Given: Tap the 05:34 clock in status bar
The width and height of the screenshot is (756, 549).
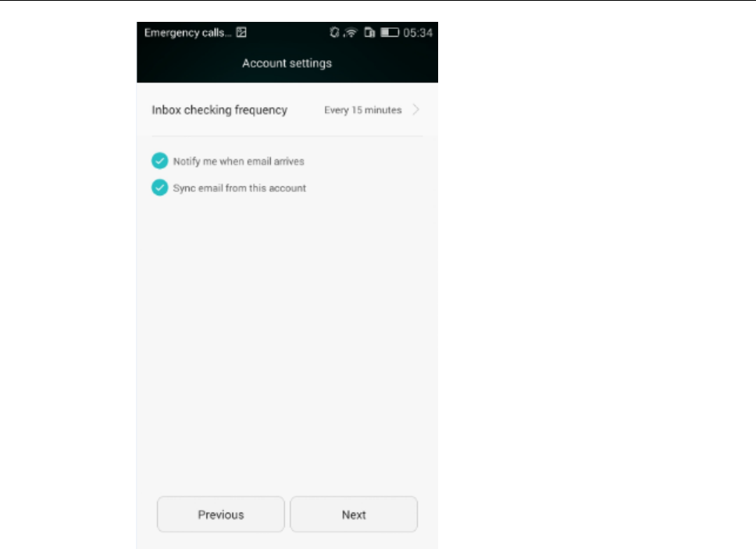Looking at the screenshot, I should [x=418, y=33].
